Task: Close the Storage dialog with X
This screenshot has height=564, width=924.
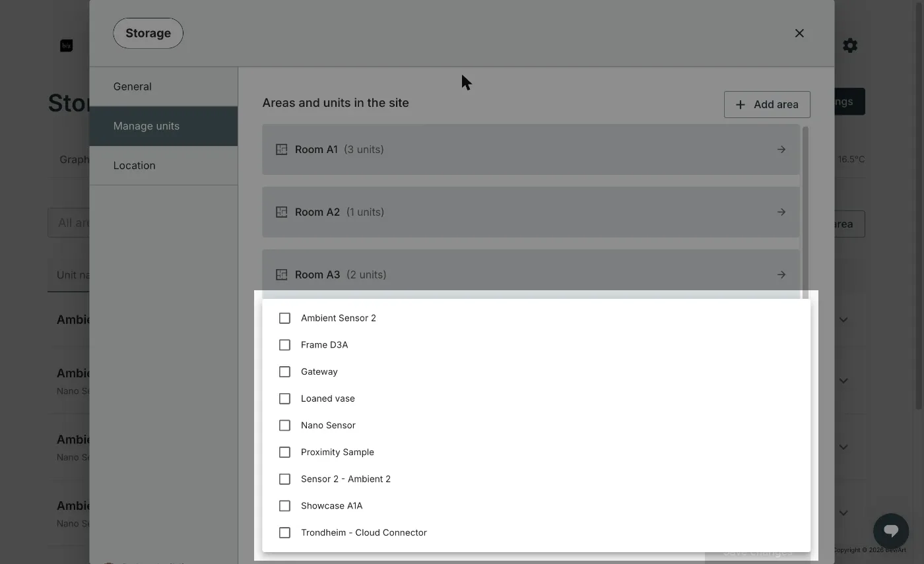Action: coord(799,33)
